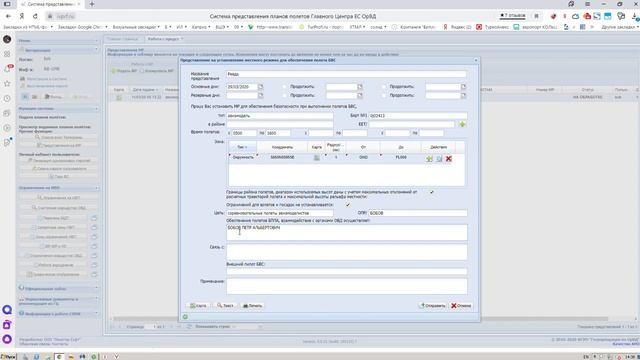This screenshot has width=640, height=360.
Task: Toggle second Продолжить radio in reserve days row
Action: pos(384,96)
